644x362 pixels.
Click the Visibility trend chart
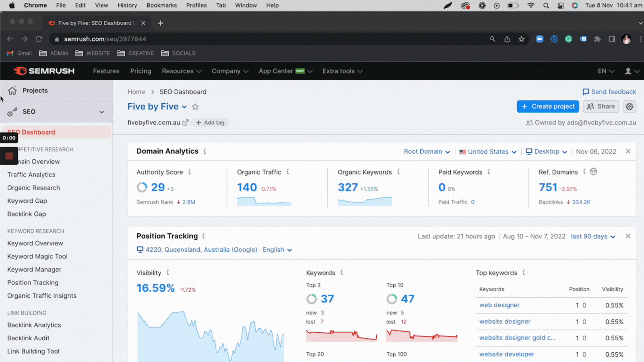(x=211, y=336)
